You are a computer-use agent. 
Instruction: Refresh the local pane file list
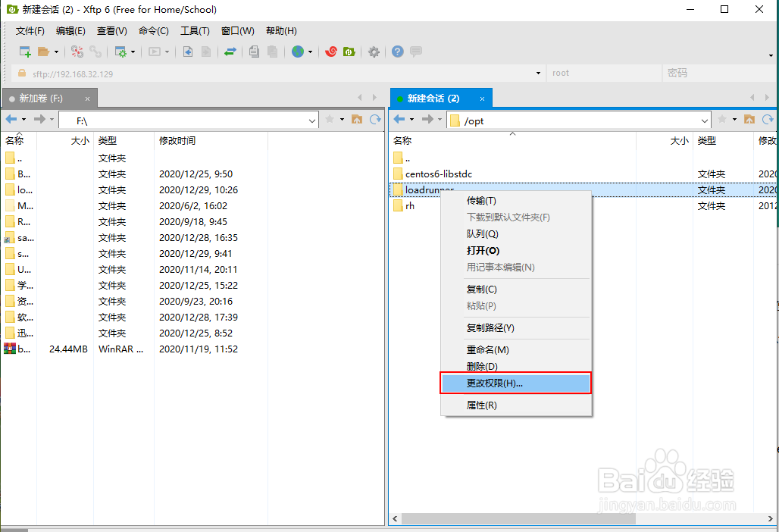point(376,119)
